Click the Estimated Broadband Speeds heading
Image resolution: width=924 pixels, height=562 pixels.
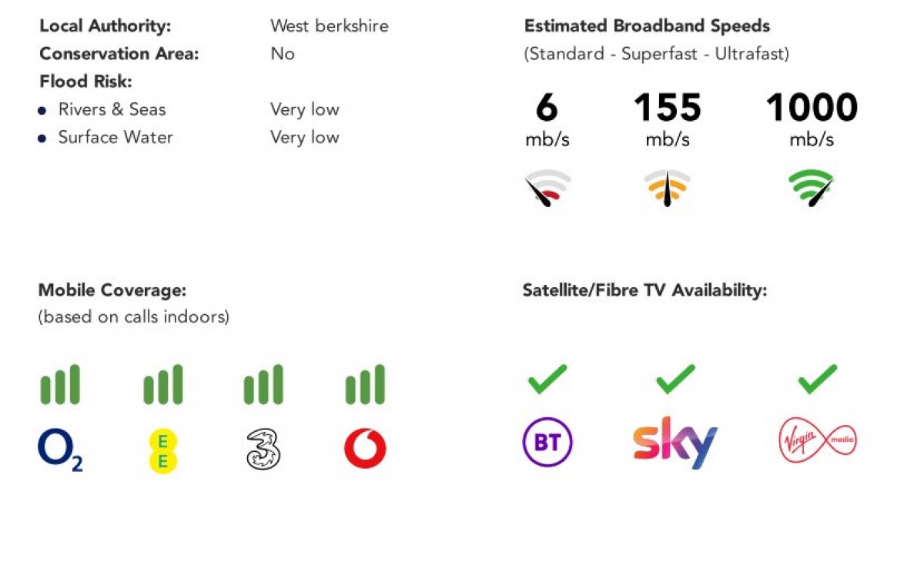click(647, 25)
